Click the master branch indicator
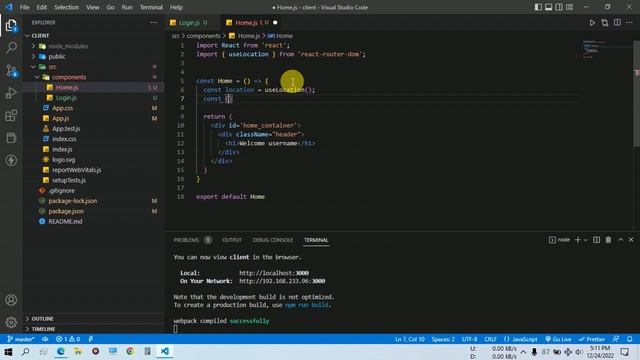Image resolution: width=640 pixels, height=360 pixels. (x=21, y=339)
